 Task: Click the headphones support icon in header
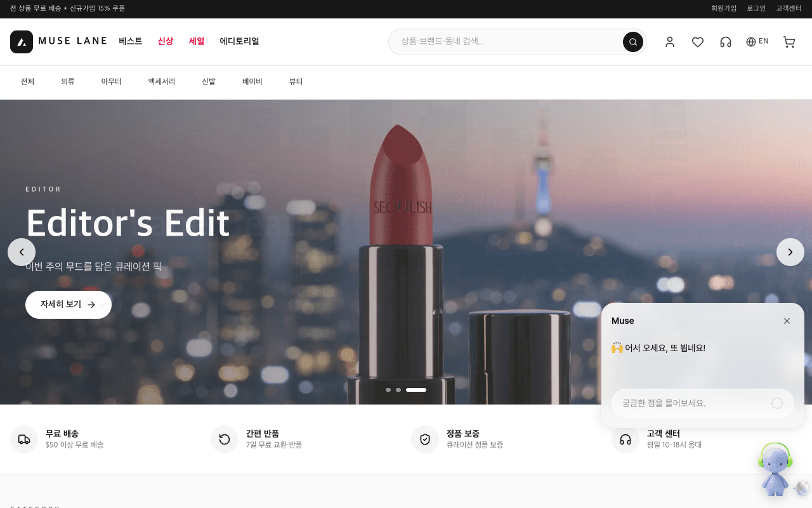726,42
